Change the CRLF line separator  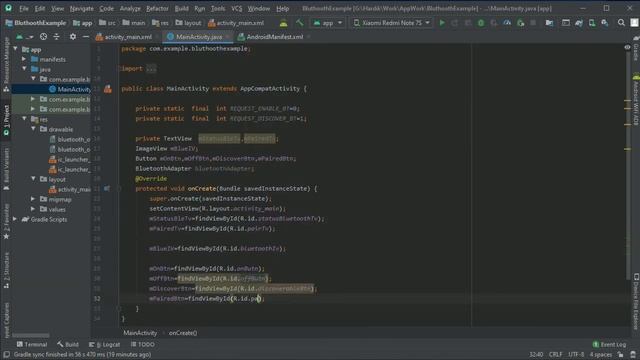coord(556,354)
